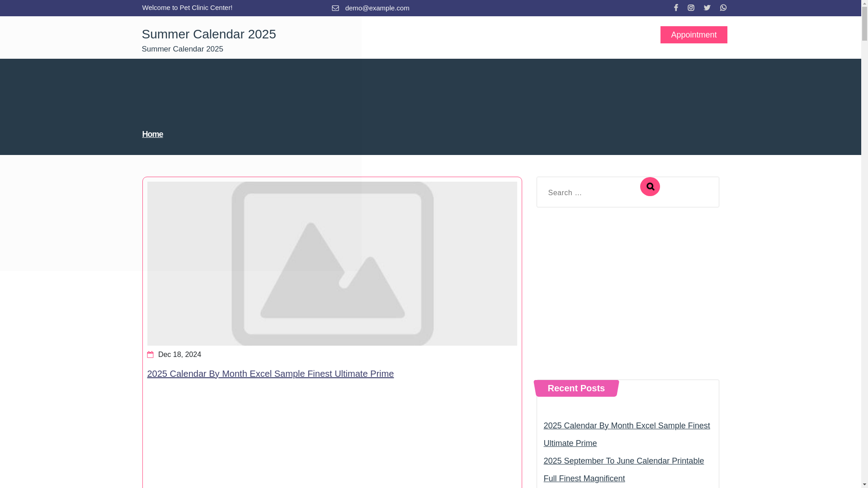This screenshot has height=488, width=868.
Task: Go to the Home breadcrumb link
Action: (x=152, y=134)
